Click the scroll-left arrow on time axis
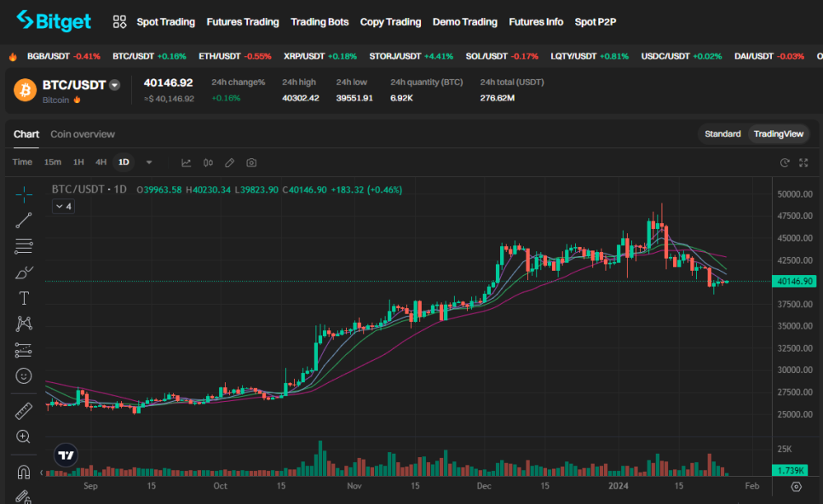Screen dimensions: 823x504 pos(42,472)
